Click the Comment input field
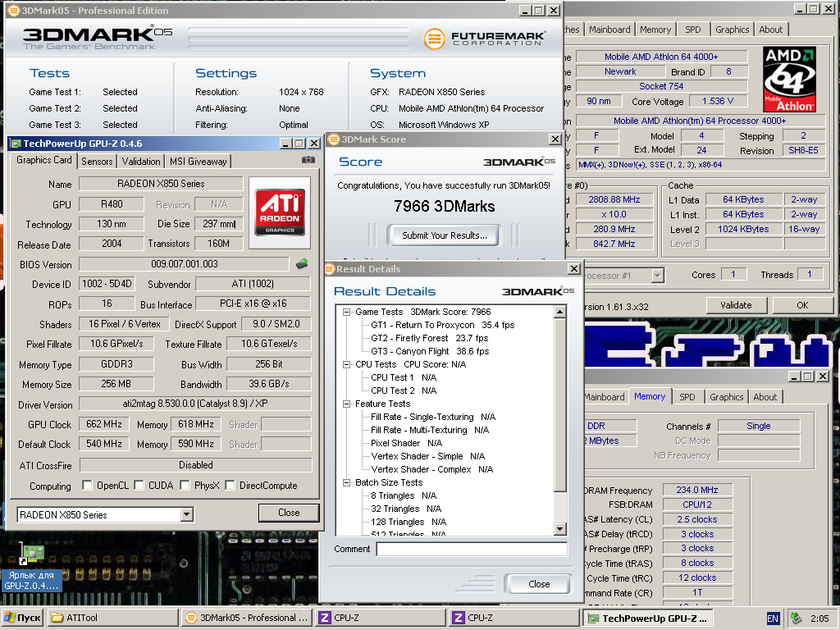 (x=472, y=549)
